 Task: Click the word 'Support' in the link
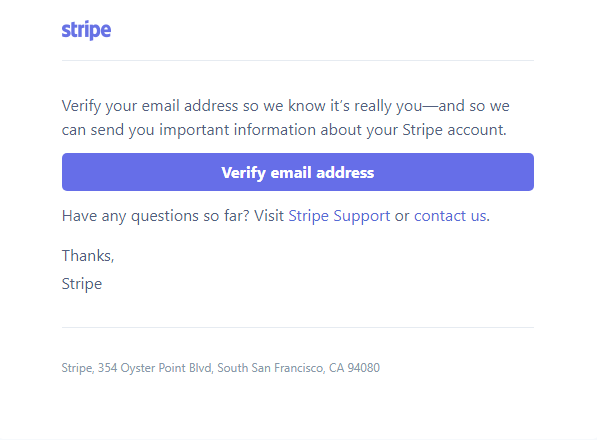click(362, 216)
